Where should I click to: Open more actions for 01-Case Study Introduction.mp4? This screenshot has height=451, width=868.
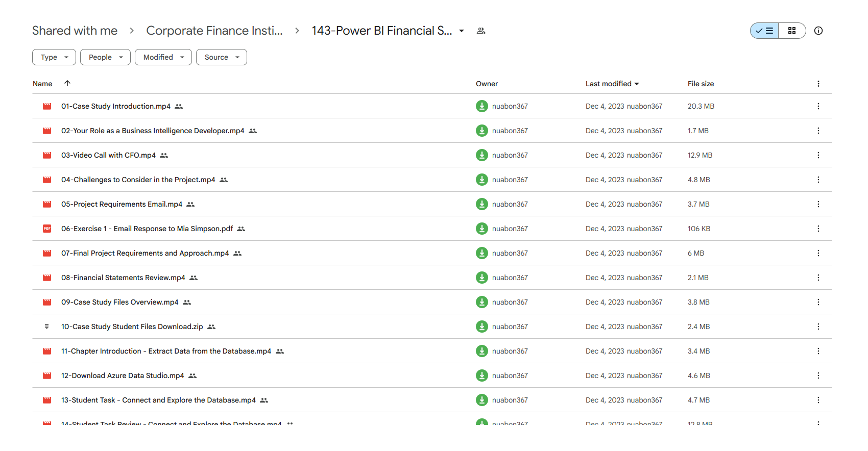(818, 106)
